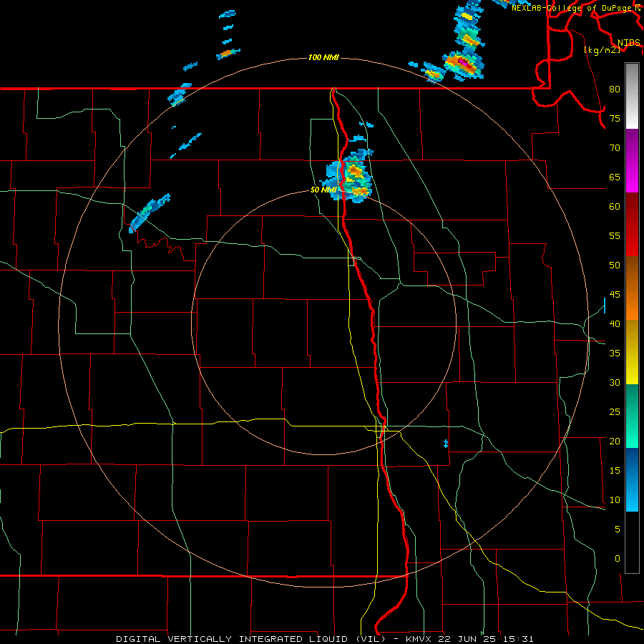Click the "100 NMI" range ring label

pyautogui.click(x=323, y=57)
